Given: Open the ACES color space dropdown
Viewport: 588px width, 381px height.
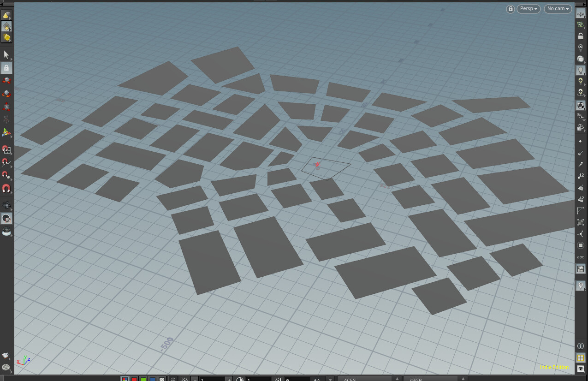Looking at the screenshot, I should [369, 379].
